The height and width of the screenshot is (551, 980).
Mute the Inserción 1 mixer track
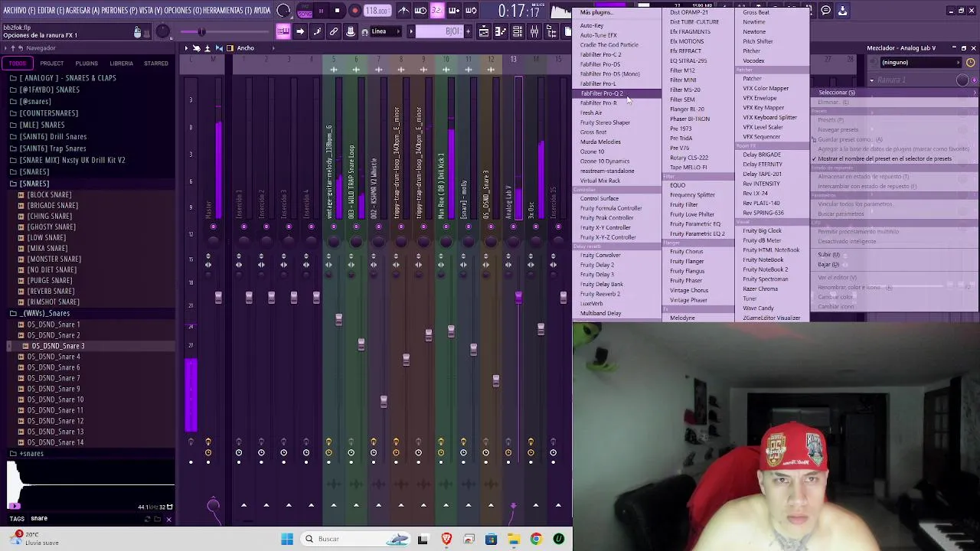coord(244,227)
